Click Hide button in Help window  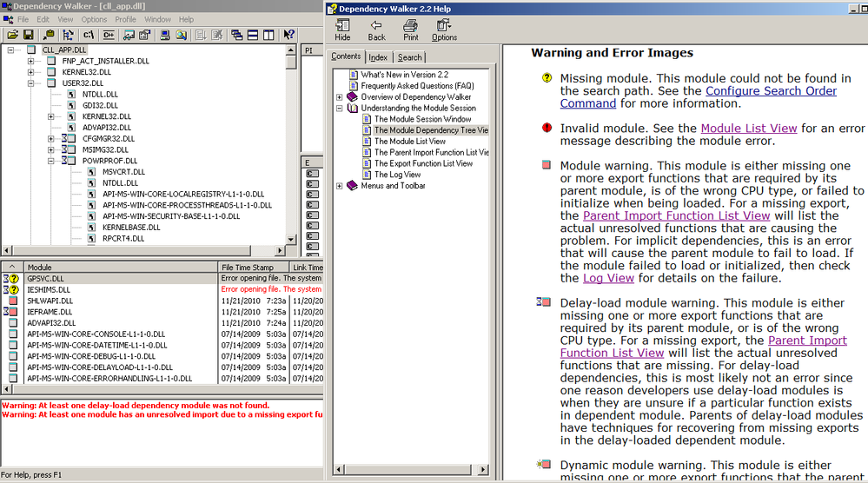click(x=342, y=30)
